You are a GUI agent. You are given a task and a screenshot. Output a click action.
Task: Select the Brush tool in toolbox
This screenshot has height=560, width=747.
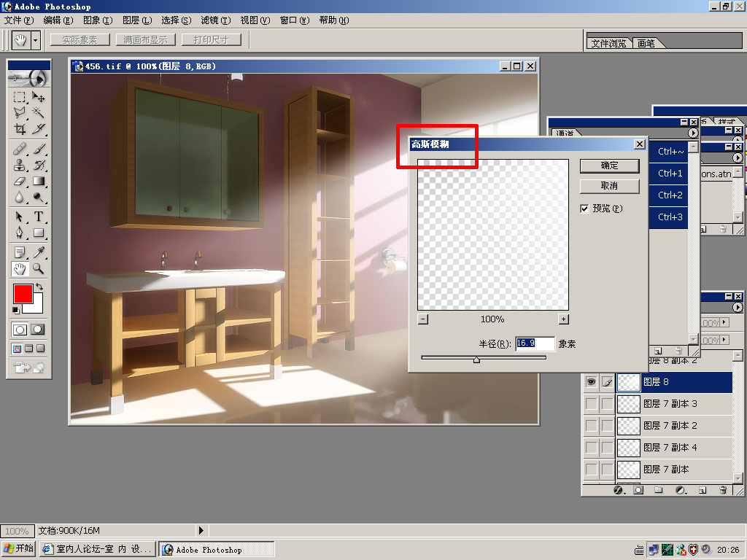click(39, 149)
